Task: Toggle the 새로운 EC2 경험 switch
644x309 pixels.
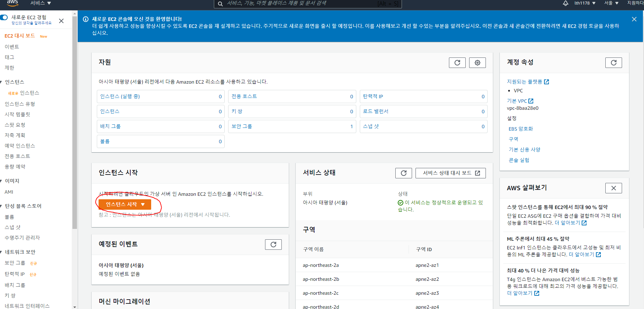Action: pos(4,17)
